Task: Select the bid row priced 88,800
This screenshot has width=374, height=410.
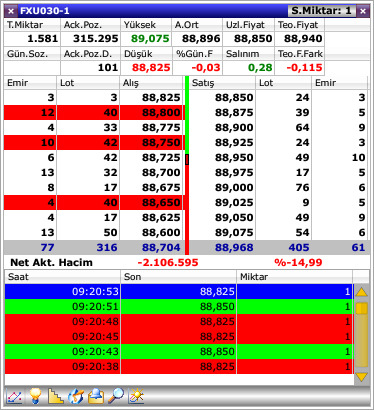Action: [x=94, y=113]
